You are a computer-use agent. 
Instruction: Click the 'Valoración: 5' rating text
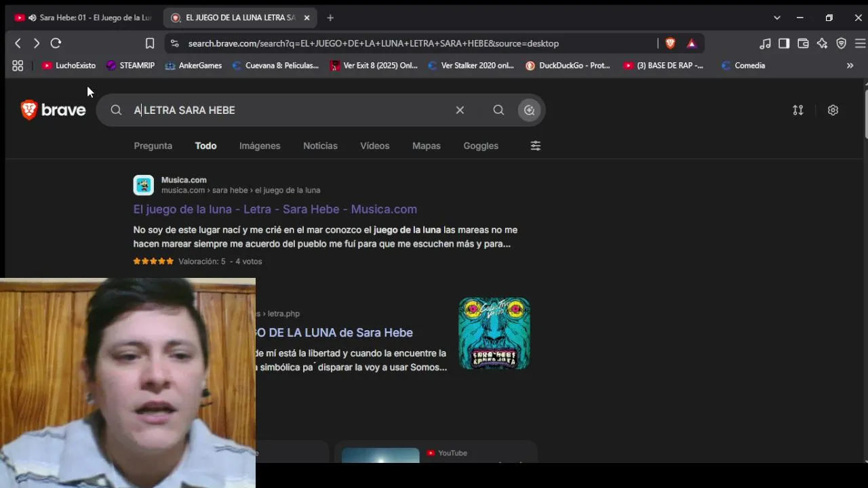coord(202,261)
